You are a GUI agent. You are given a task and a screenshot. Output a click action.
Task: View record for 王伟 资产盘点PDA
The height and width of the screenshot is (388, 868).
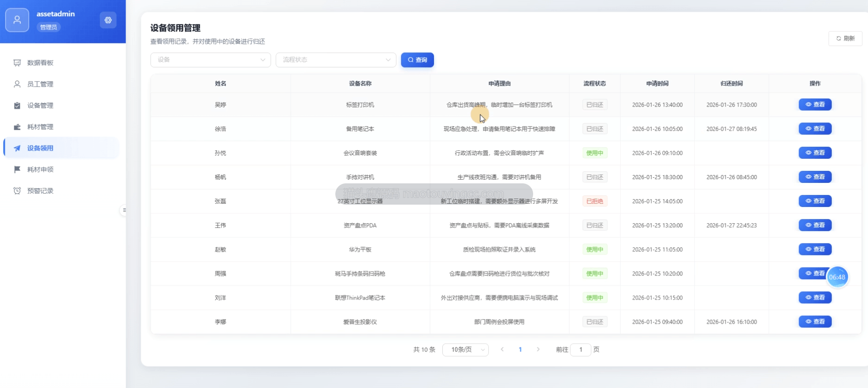click(x=815, y=225)
